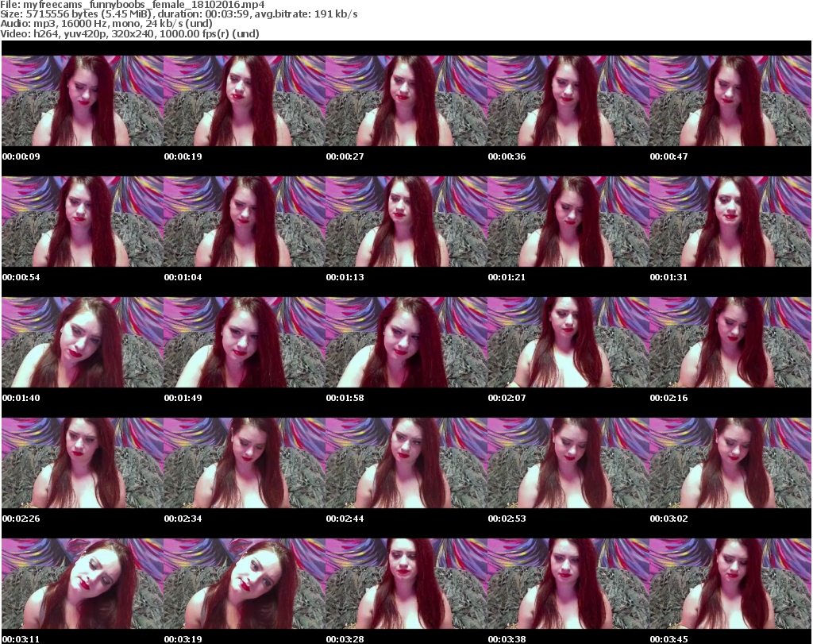
Task: Select the thumbnail frame at 00:01:31
Action: [x=730, y=222]
